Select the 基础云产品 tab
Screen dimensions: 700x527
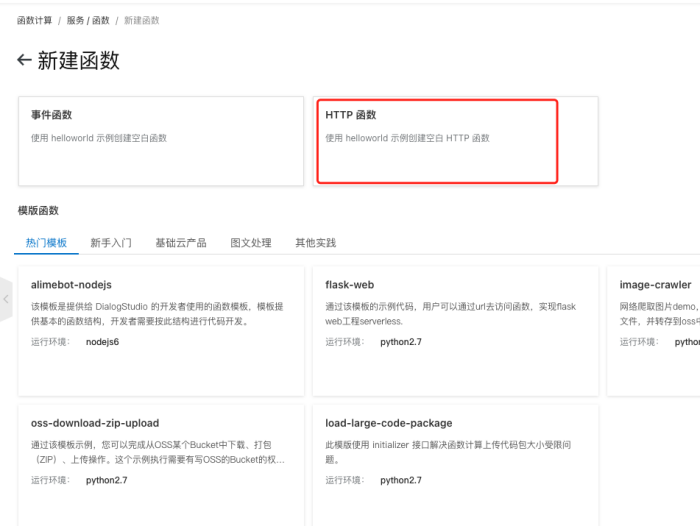point(180,243)
